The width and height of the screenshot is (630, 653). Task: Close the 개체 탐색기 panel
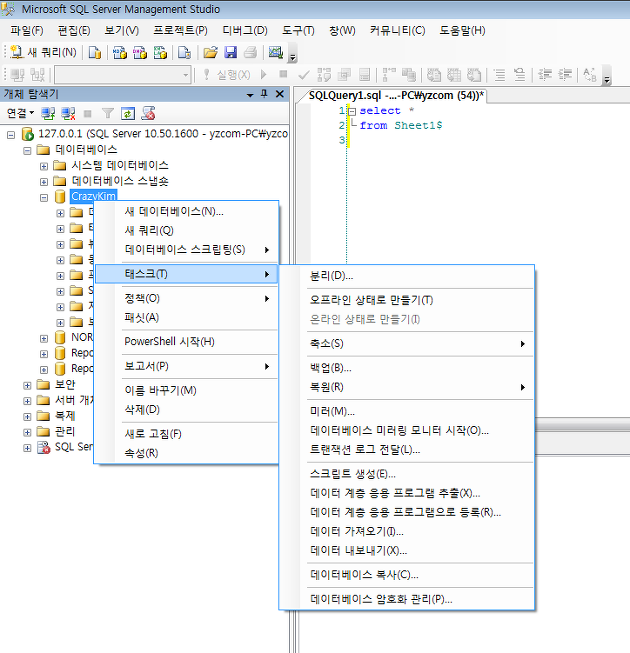(280, 94)
